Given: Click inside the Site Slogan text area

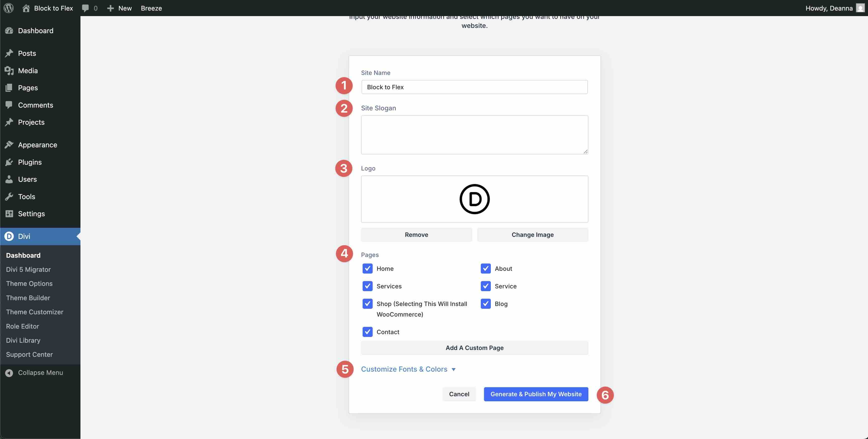Looking at the screenshot, I should click(x=474, y=135).
